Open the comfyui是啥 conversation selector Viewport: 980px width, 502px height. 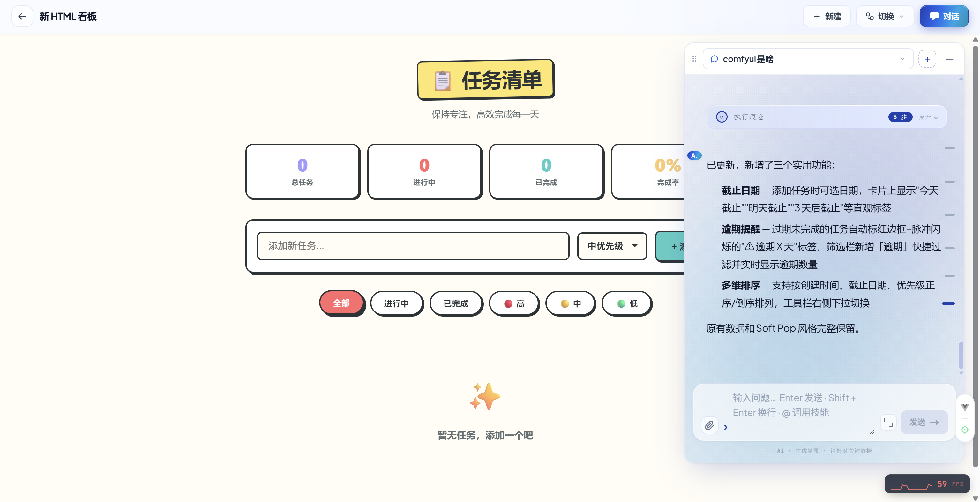(x=808, y=59)
